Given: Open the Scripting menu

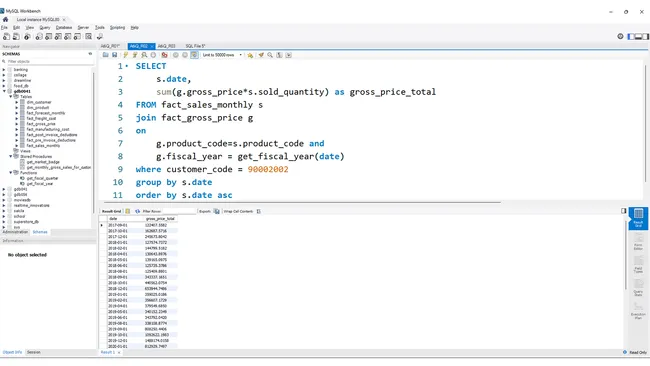Looking at the screenshot, I should coord(117,27).
